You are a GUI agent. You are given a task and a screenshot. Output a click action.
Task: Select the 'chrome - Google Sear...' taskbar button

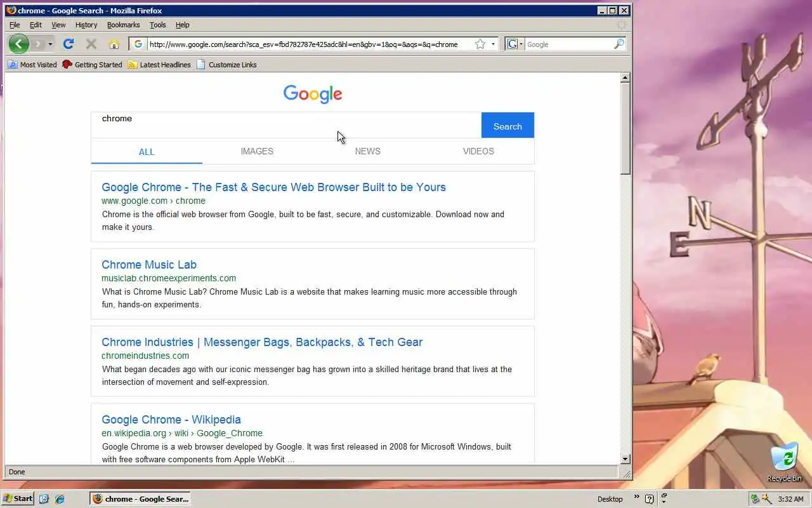coord(140,498)
